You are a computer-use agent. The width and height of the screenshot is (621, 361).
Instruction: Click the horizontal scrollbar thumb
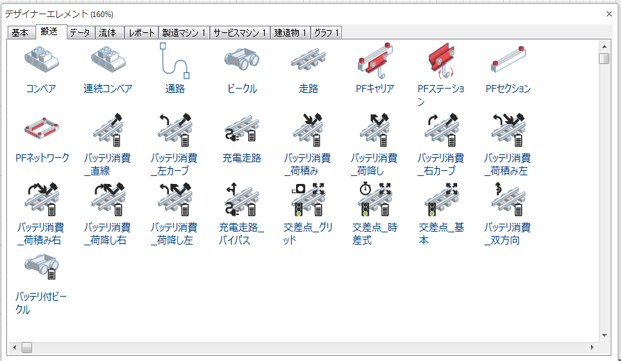27,348
